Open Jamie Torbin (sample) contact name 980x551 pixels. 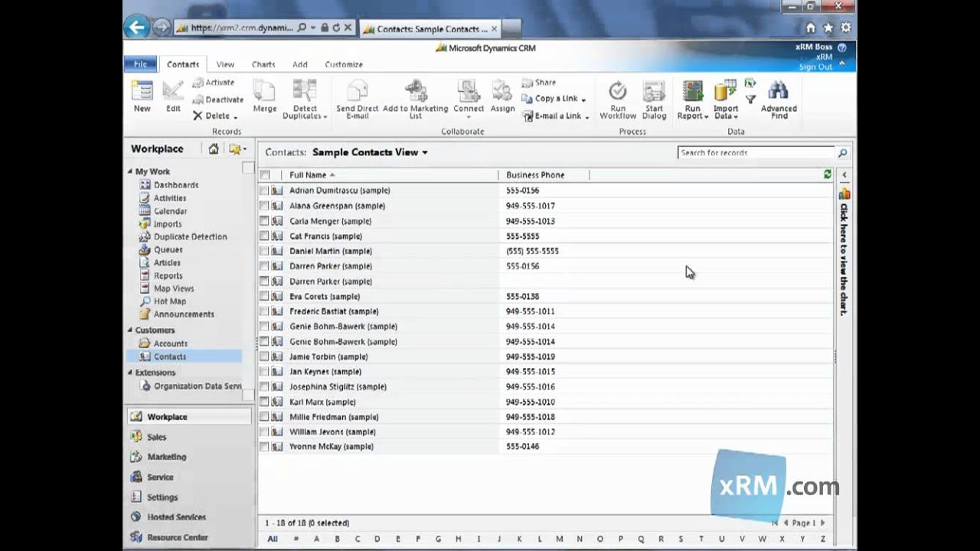pyautogui.click(x=328, y=357)
